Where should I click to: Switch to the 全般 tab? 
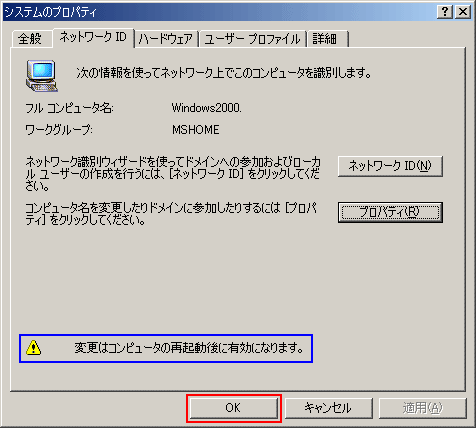(x=31, y=39)
